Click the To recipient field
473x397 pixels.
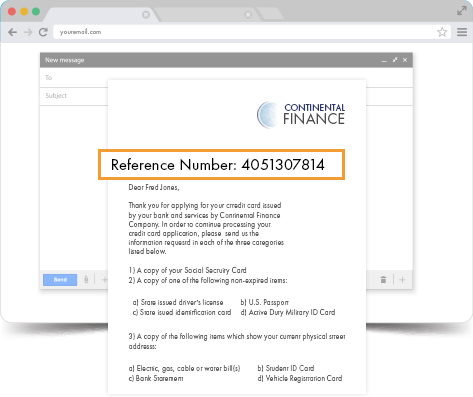click(226, 78)
